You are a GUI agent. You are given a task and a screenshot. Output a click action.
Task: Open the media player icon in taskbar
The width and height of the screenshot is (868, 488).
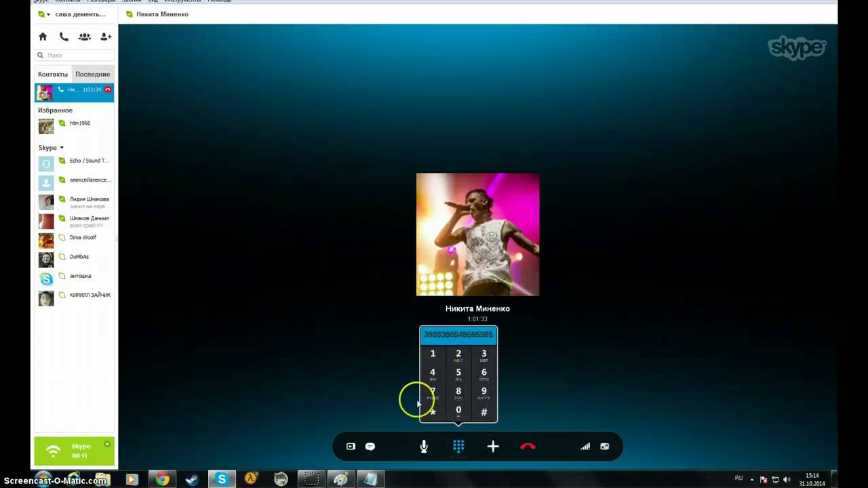pyautogui.click(x=132, y=479)
